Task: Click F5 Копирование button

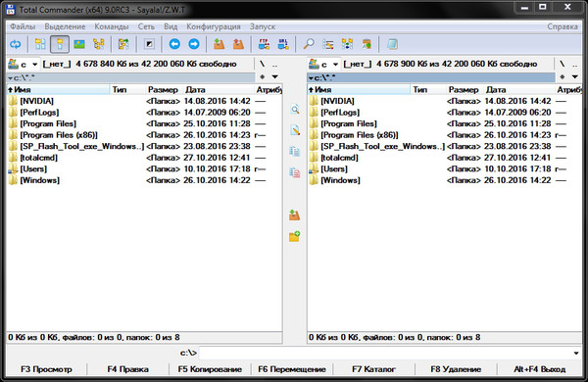Action: 210,369
